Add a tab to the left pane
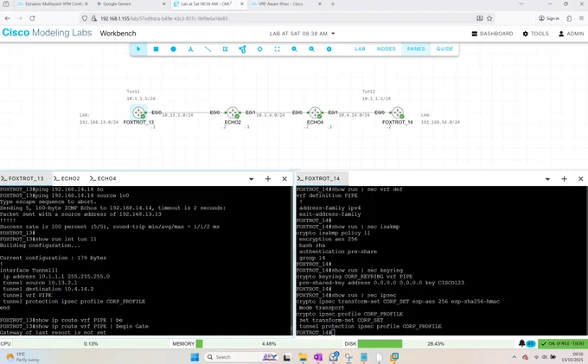 (268, 179)
